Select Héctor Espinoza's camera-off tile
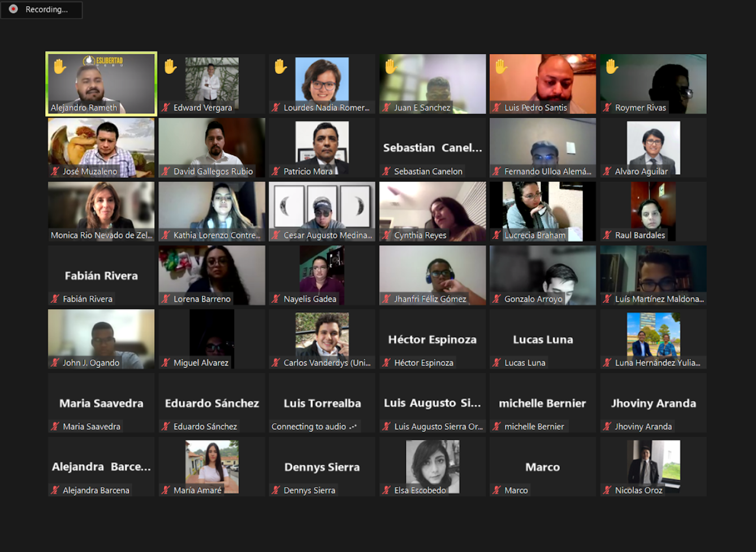The image size is (756, 552). (x=433, y=339)
